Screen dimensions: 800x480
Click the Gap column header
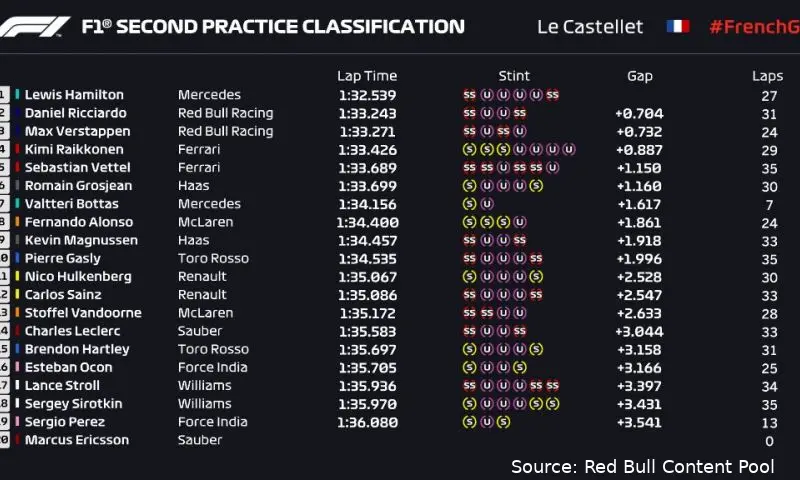click(x=640, y=77)
